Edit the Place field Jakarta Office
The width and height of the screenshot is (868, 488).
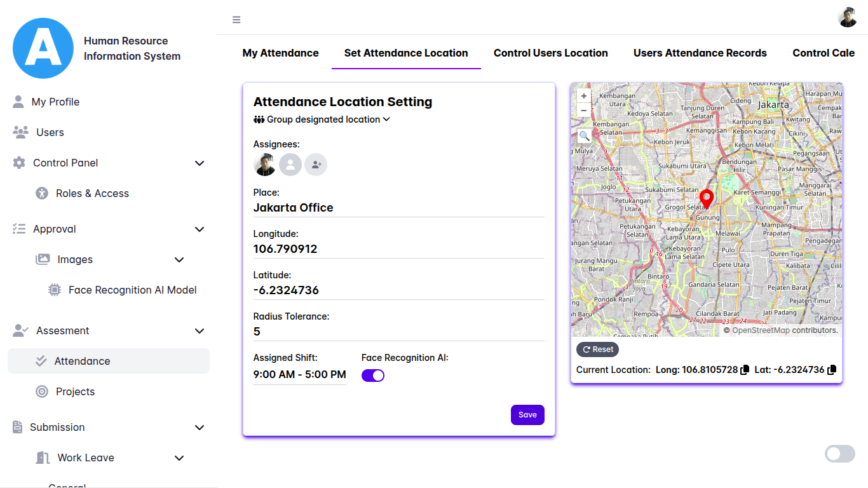pos(399,208)
